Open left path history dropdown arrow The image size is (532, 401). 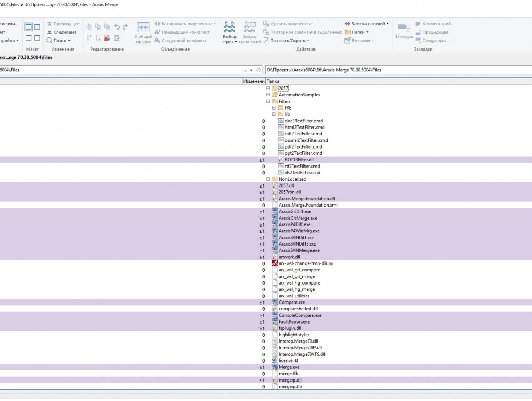[x=251, y=70]
